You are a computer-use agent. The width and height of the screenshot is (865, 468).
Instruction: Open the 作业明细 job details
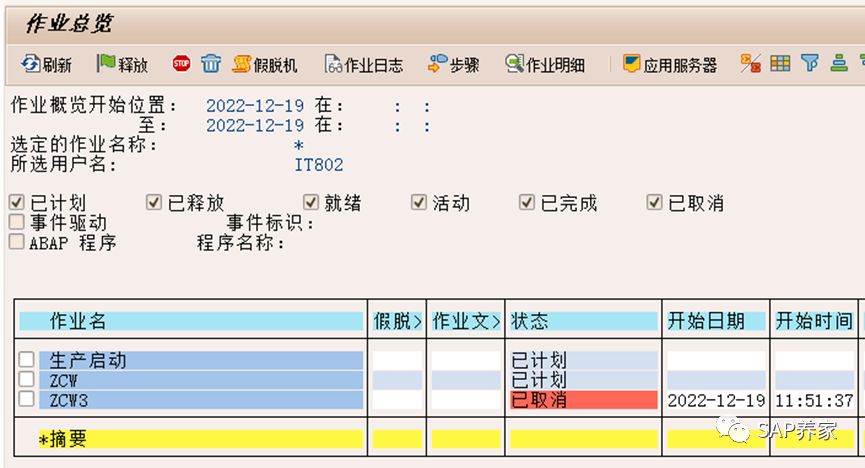pyautogui.click(x=545, y=65)
